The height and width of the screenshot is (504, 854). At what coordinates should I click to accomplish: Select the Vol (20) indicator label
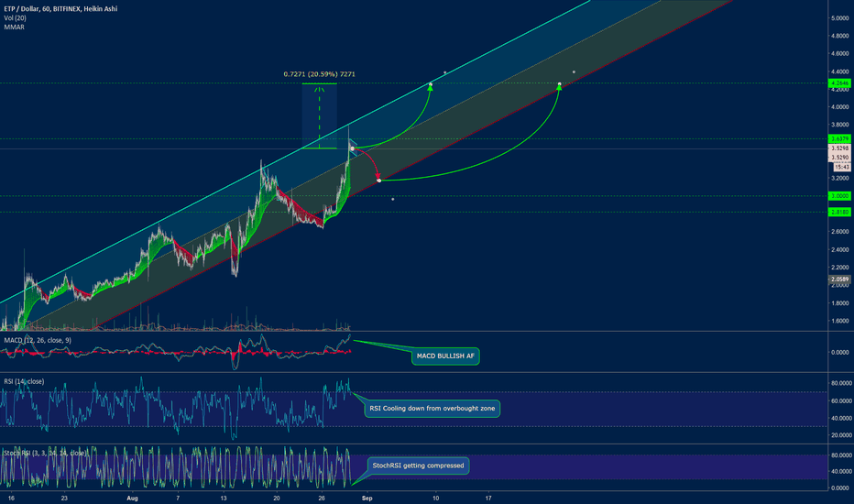[x=16, y=18]
